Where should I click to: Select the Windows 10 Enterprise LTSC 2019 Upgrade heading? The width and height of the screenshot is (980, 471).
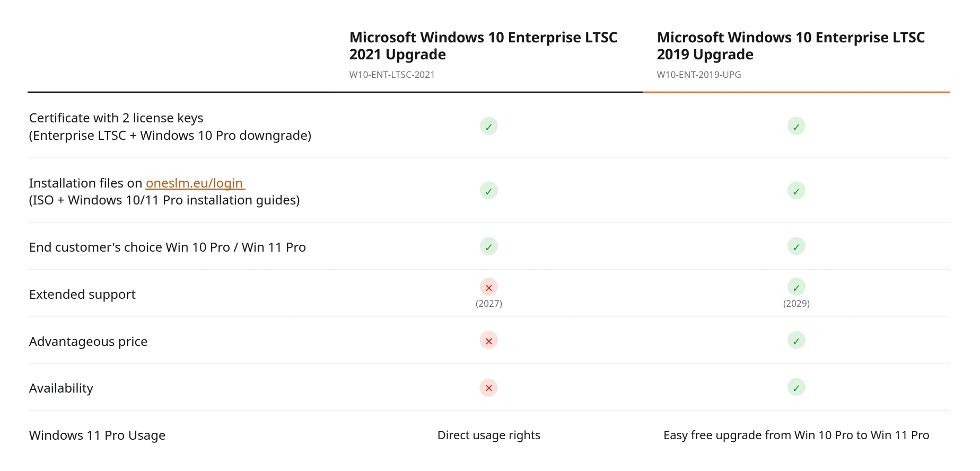791,46
